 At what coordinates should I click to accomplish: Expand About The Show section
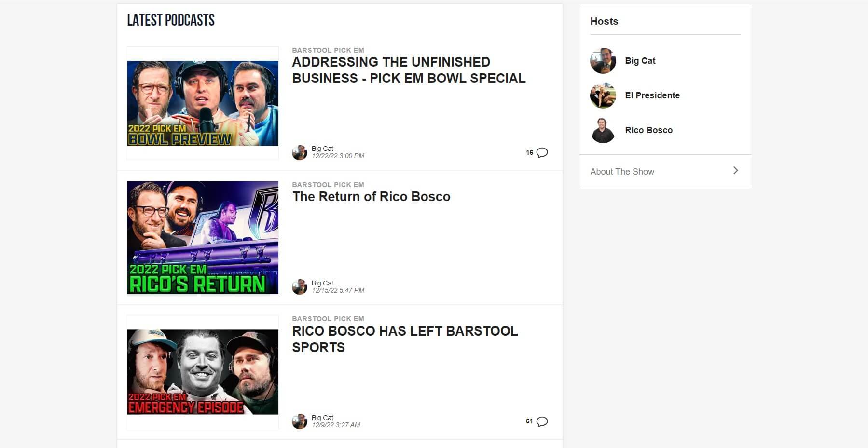622,171
